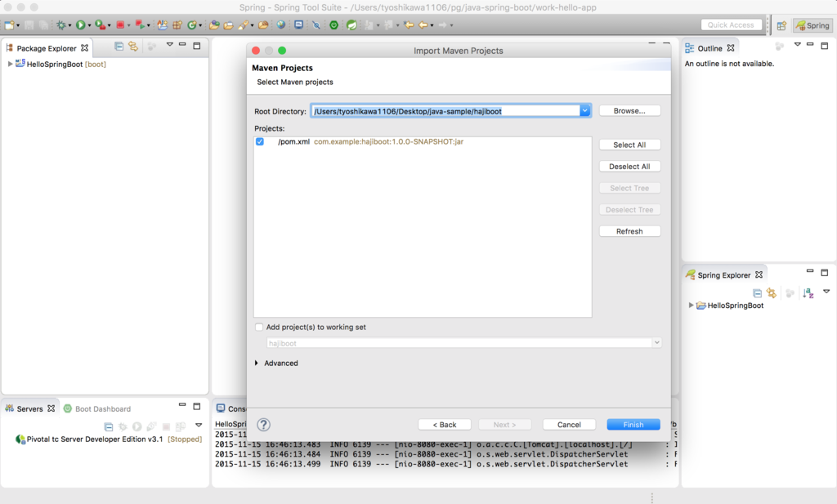
Task: Open the Spring Explorer view menu triangle
Action: (826, 291)
